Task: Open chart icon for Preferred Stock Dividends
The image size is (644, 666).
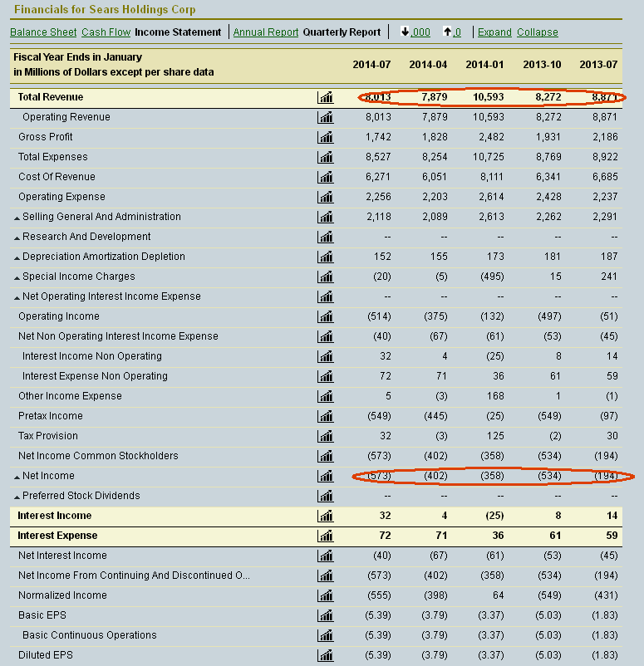Action: [326, 496]
